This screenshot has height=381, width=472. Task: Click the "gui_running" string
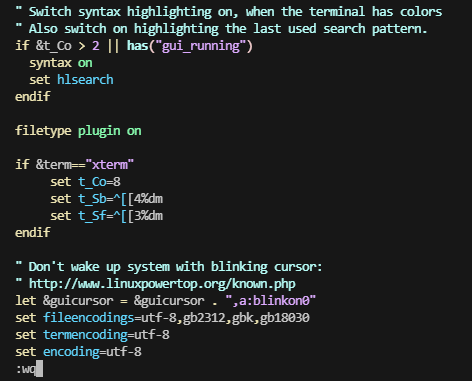pyautogui.click(x=201, y=46)
